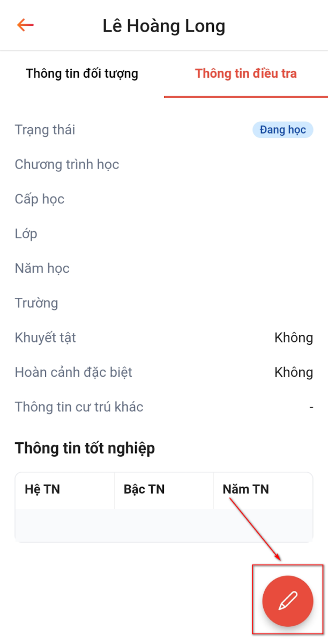Click the Bậc TN column header
The width and height of the screenshot is (328, 644).
(x=144, y=489)
